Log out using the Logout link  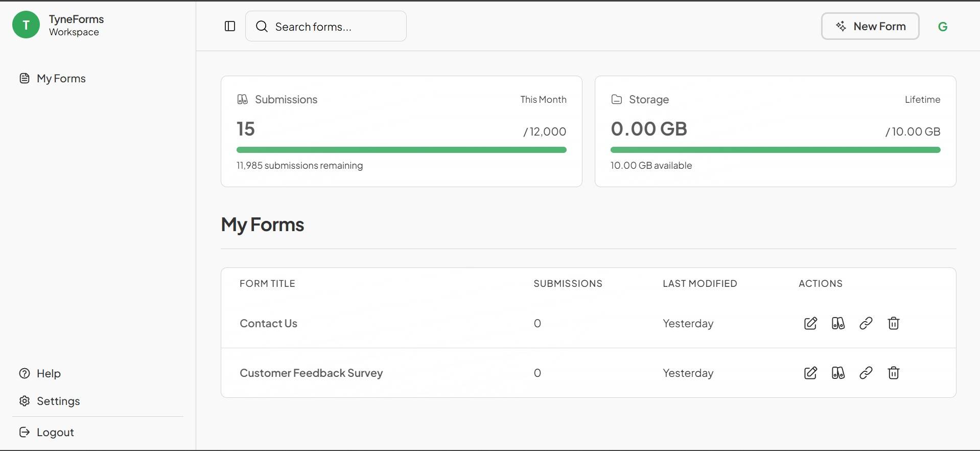click(55, 432)
